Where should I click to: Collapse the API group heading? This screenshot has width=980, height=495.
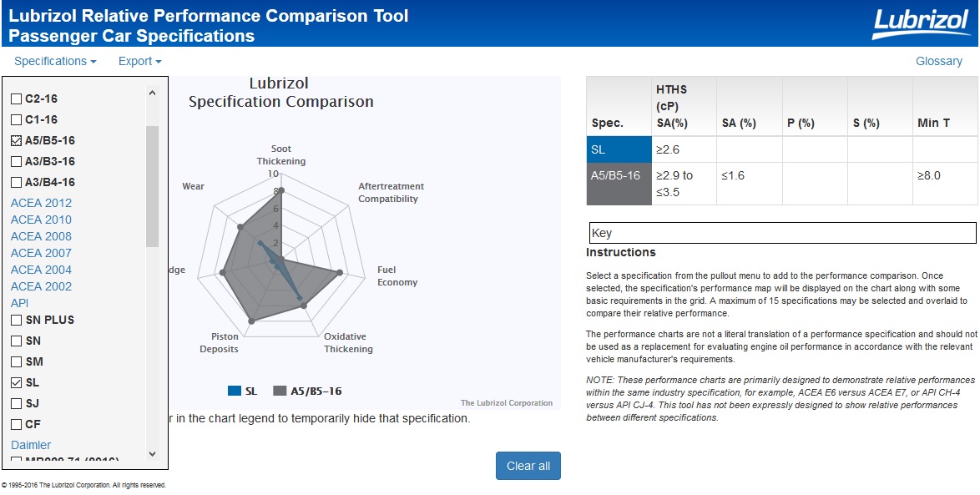(19, 303)
